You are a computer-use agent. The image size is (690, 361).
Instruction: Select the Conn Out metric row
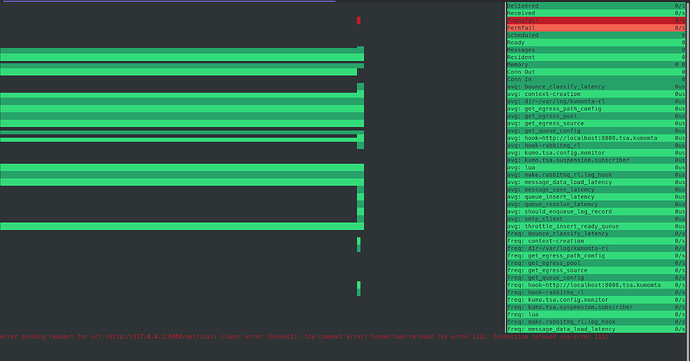pyautogui.click(x=596, y=72)
